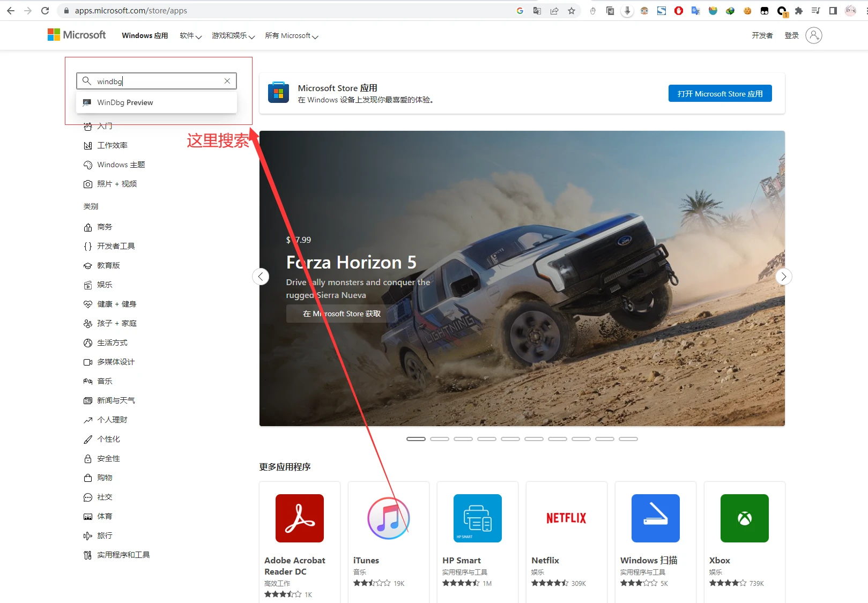Open the iTunes app tile

389,542
